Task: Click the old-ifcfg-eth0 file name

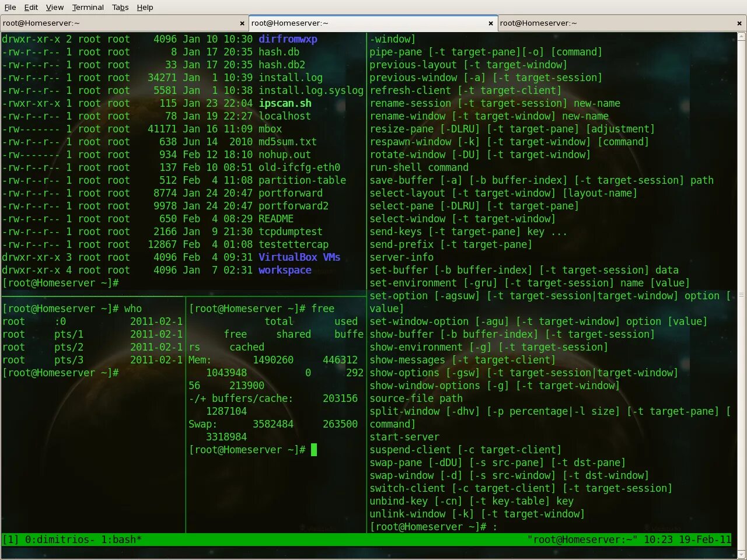Action: click(299, 167)
